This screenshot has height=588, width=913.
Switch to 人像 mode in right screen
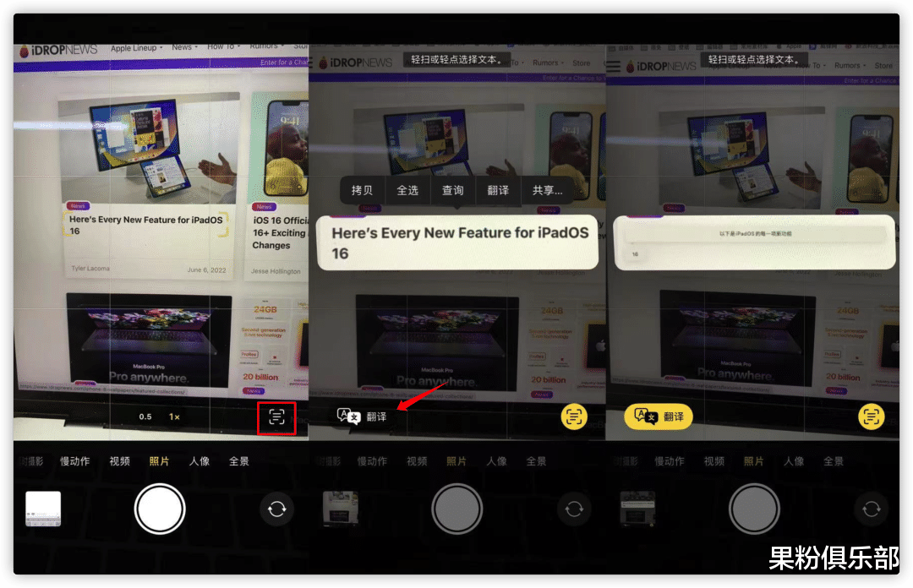coord(794,461)
